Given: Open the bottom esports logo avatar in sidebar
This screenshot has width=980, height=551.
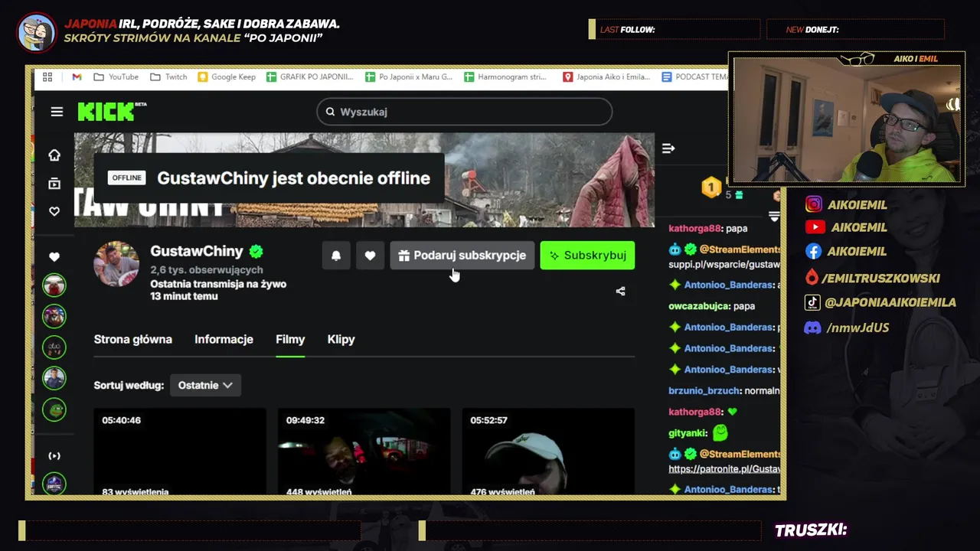Looking at the screenshot, I should (x=54, y=484).
